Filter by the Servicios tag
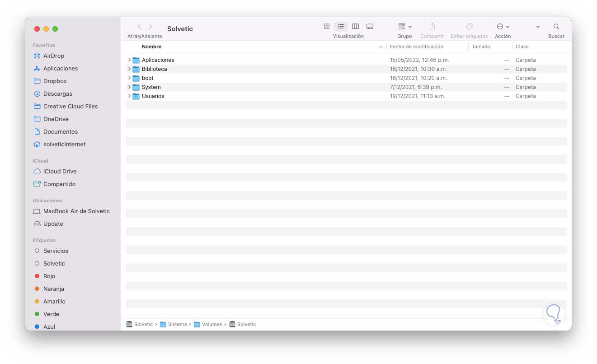Screen dimensions: 597x364 pyautogui.click(x=51, y=251)
